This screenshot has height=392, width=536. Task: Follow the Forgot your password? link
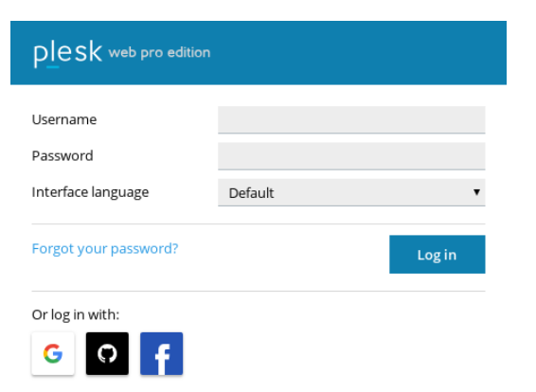[x=105, y=249]
